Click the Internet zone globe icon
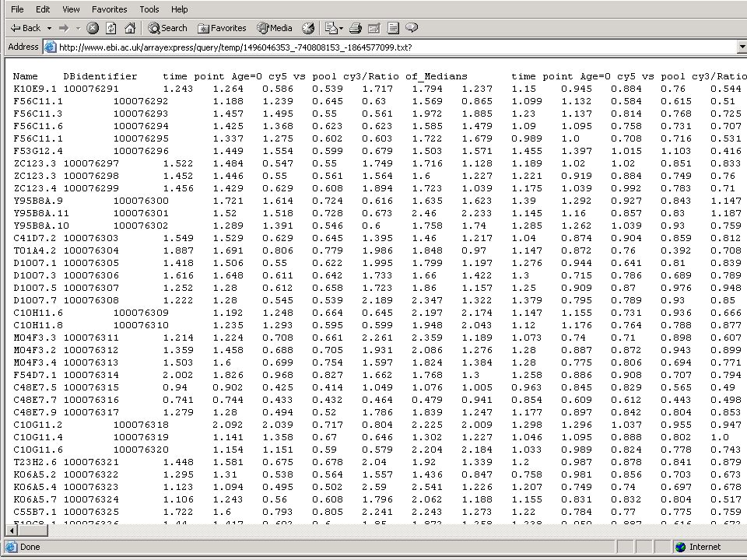Image resolution: width=747 pixels, height=560 pixels. coord(680,547)
